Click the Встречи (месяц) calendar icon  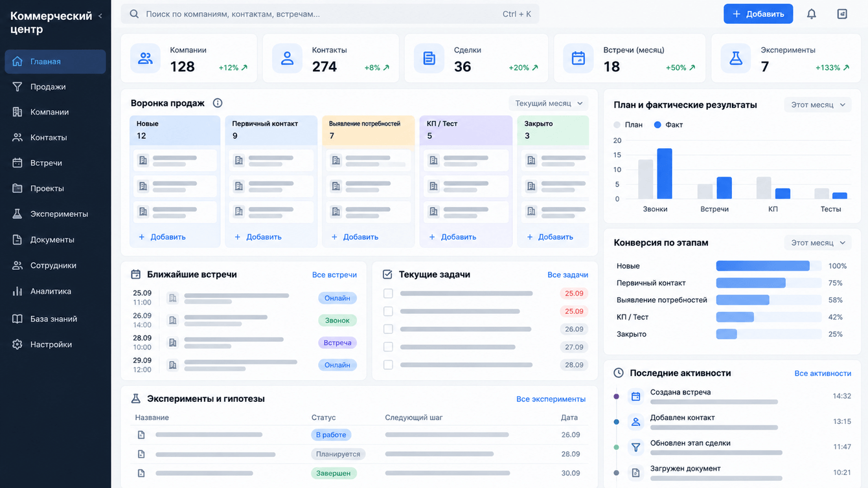pyautogui.click(x=578, y=58)
